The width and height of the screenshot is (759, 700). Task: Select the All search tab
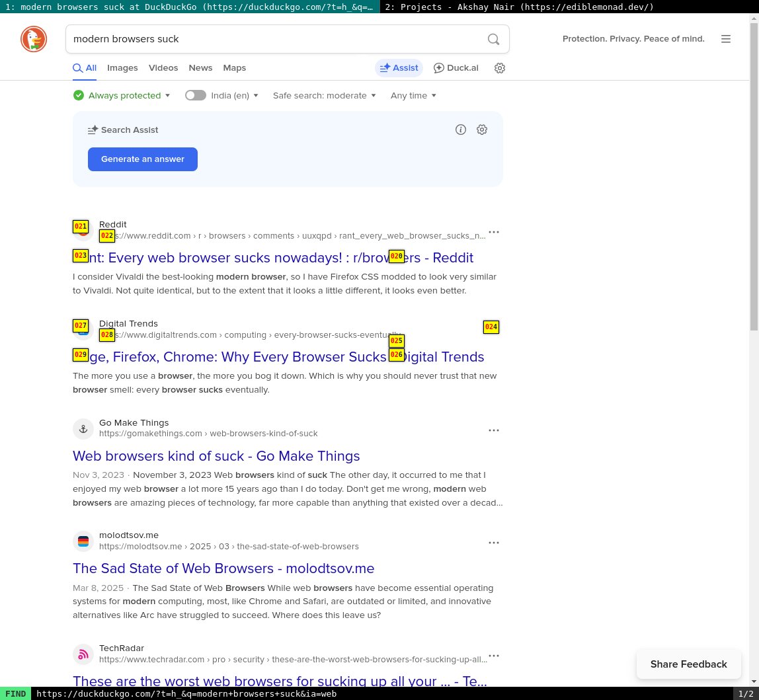coord(85,68)
